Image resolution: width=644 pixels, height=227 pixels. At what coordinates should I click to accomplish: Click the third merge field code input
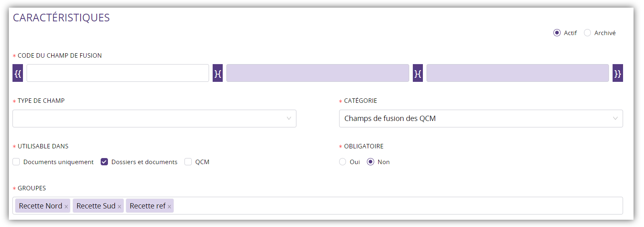(518, 73)
